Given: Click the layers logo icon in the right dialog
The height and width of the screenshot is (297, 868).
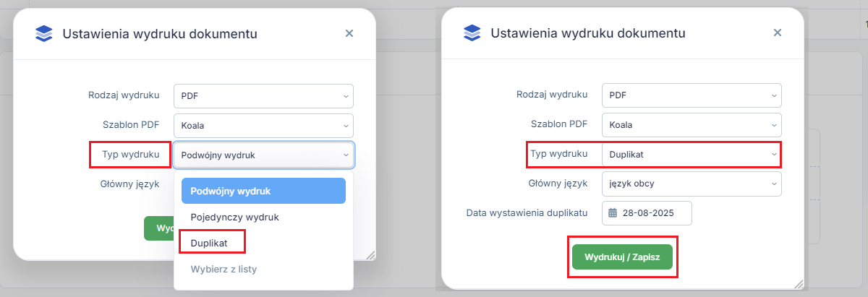Looking at the screenshot, I should pos(472,33).
